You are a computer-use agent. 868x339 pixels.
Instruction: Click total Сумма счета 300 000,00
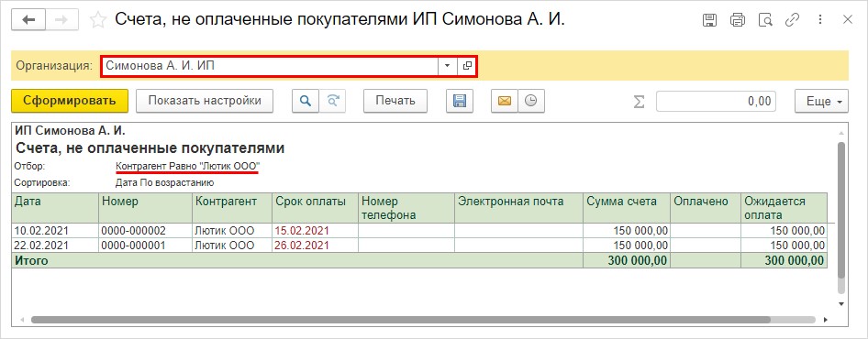click(x=626, y=260)
